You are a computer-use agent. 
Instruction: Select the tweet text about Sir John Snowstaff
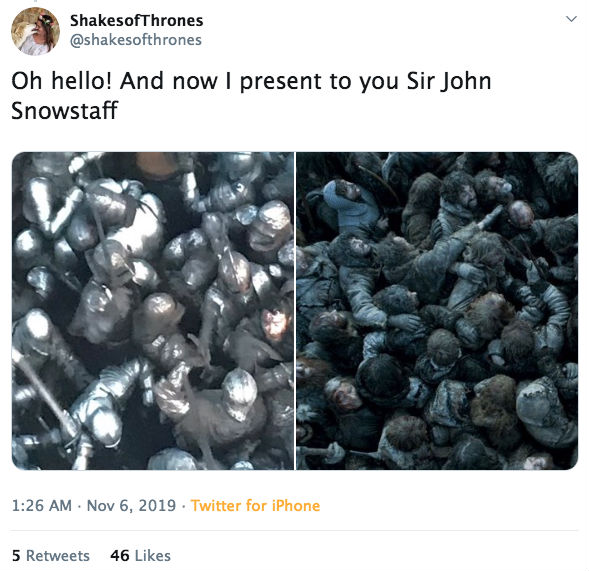251,96
